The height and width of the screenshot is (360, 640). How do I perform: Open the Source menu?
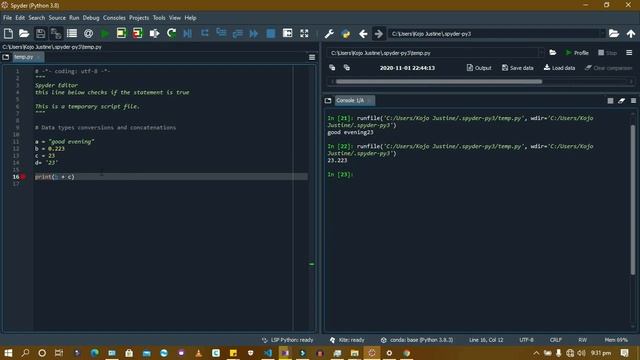pyautogui.click(x=57, y=18)
